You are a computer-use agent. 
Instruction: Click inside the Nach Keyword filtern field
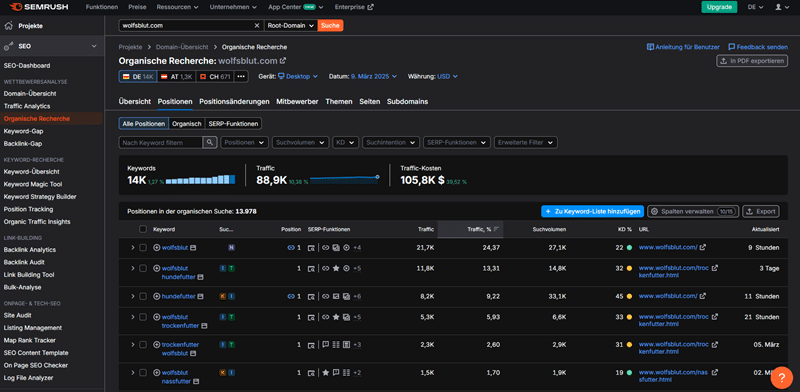click(161, 142)
